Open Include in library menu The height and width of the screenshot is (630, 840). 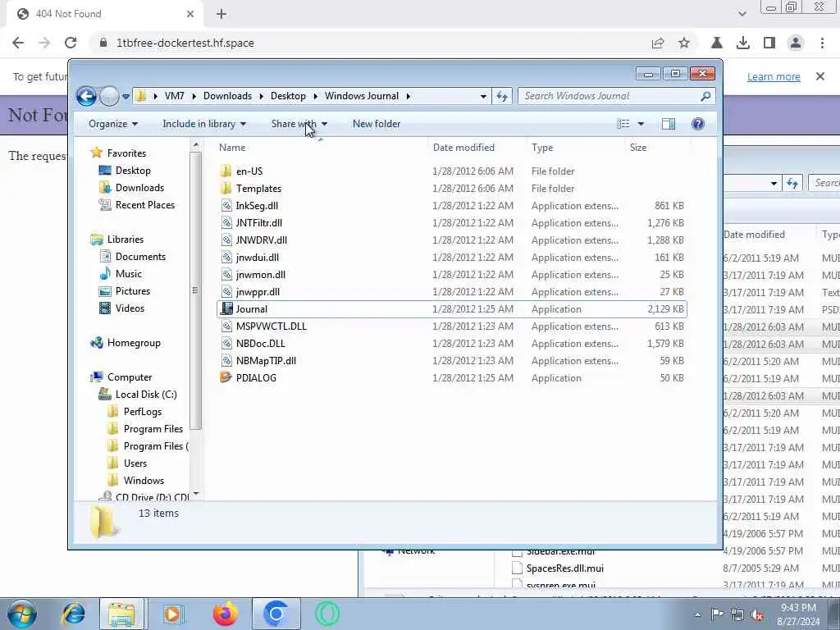(204, 124)
